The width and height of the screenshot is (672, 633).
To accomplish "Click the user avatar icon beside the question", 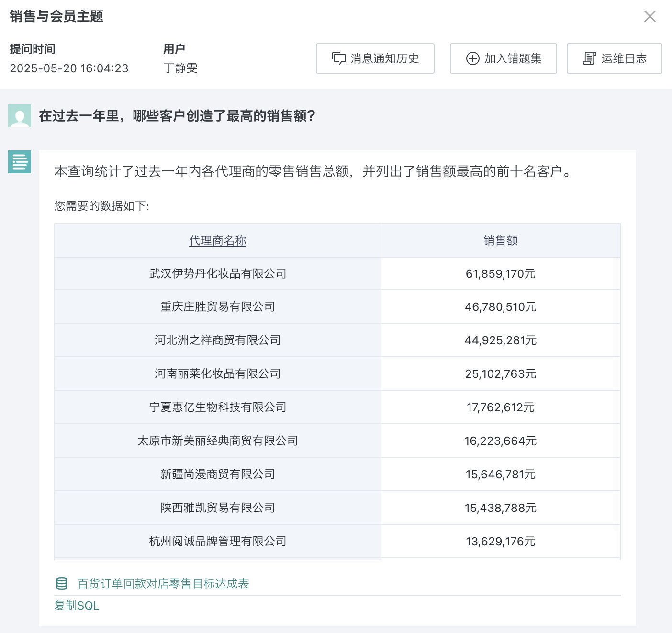I will tap(20, 116).
